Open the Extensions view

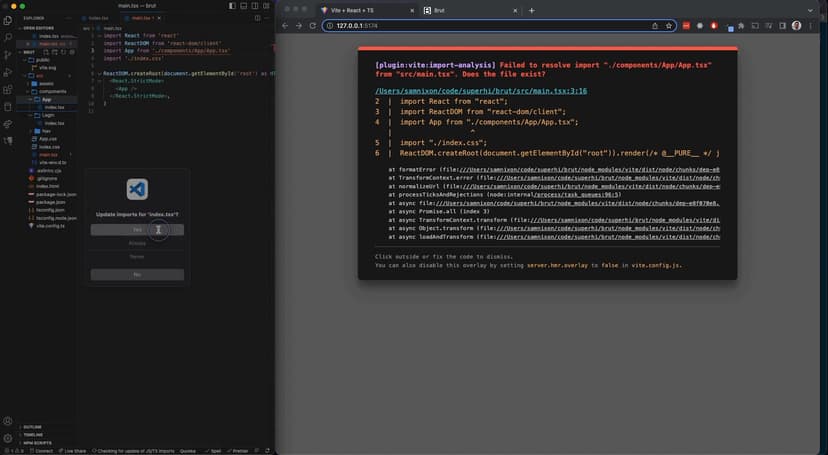click(x=8, y=89)
